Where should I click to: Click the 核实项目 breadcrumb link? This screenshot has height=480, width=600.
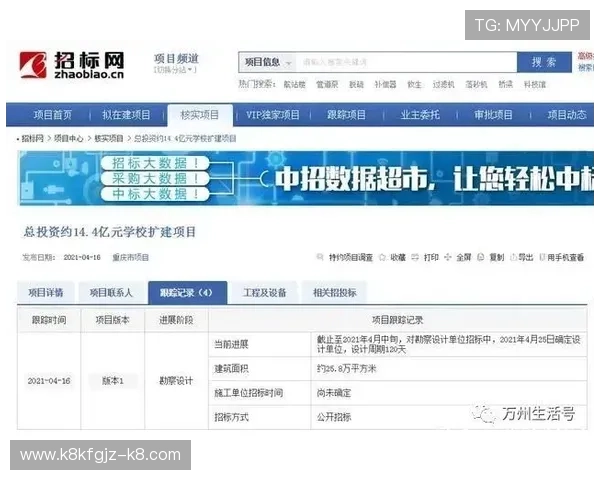point(109,139)
